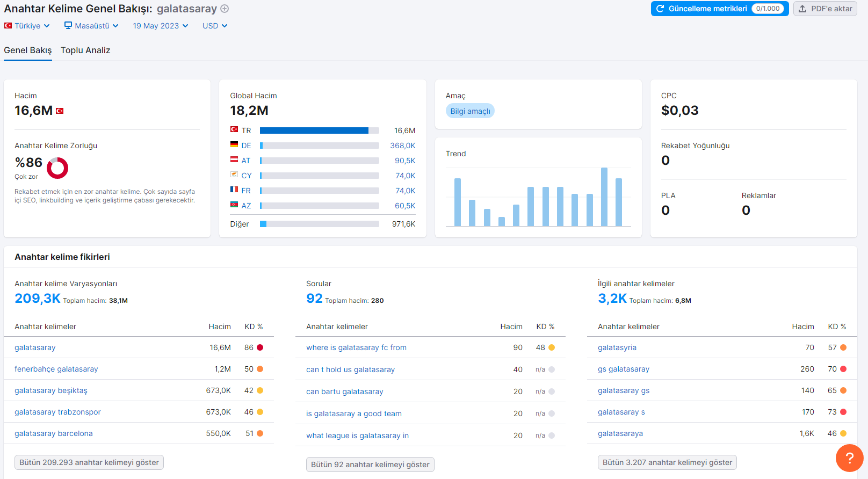Open the galatasaraya keyword link
868x479 pixels.
(620, 433)
